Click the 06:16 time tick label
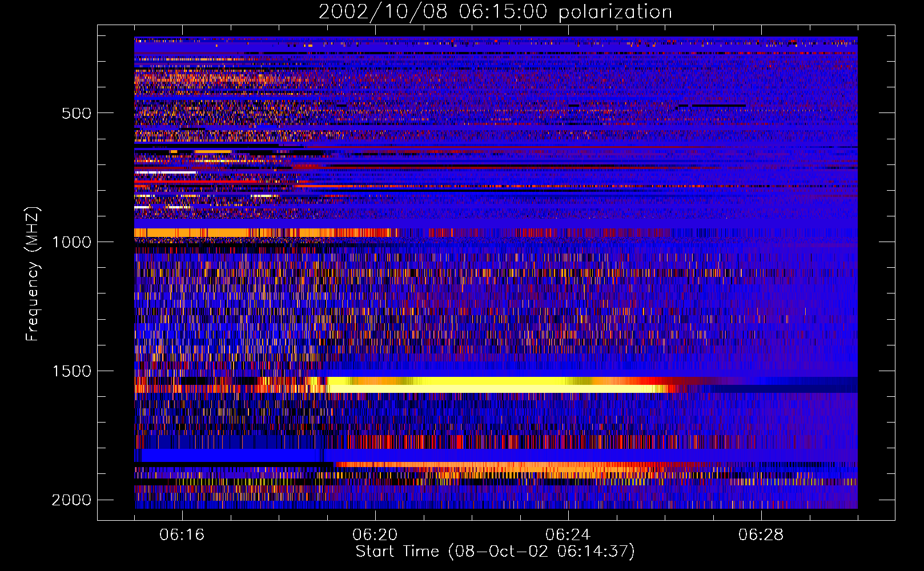The width and height of the screenshot is (924, 571). click(x=182, y=534)
